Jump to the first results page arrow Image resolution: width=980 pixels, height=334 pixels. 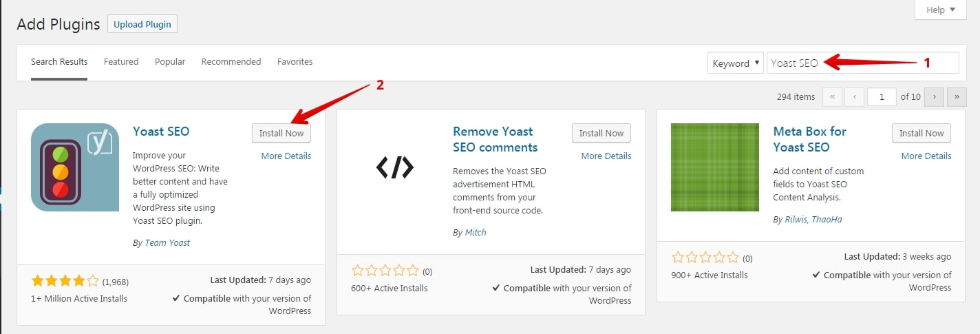tap(832, 97)
